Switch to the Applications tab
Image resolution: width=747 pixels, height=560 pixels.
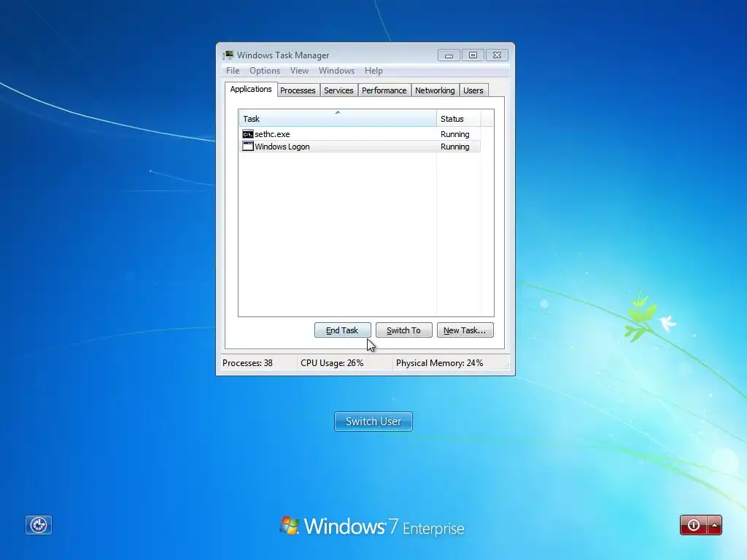tap(251, 90)
